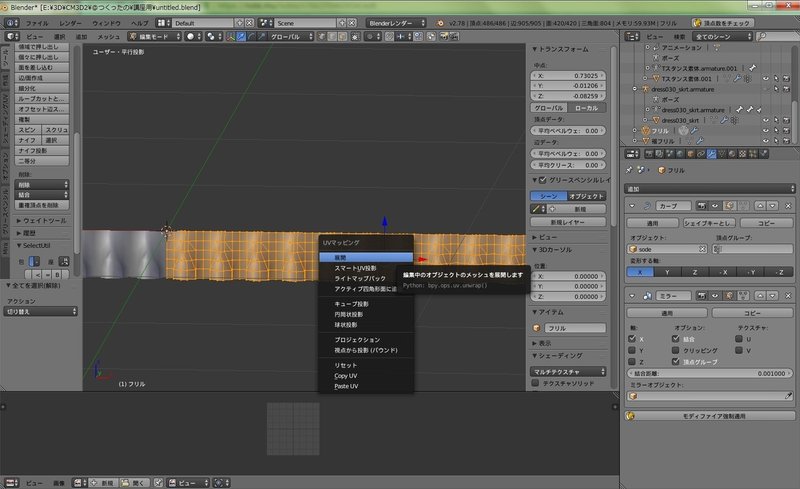The height and width of the screenshot is (489, 800).
Task: Enable the テクスチャソリッド checkbox
Action: pos(535,383)
